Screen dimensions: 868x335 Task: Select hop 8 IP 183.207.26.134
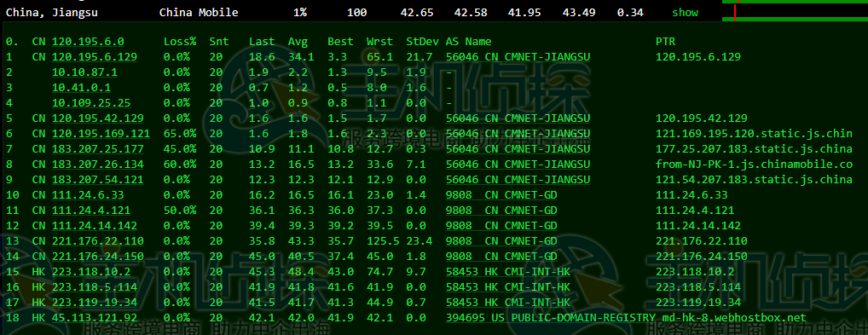tap(98, 164)
